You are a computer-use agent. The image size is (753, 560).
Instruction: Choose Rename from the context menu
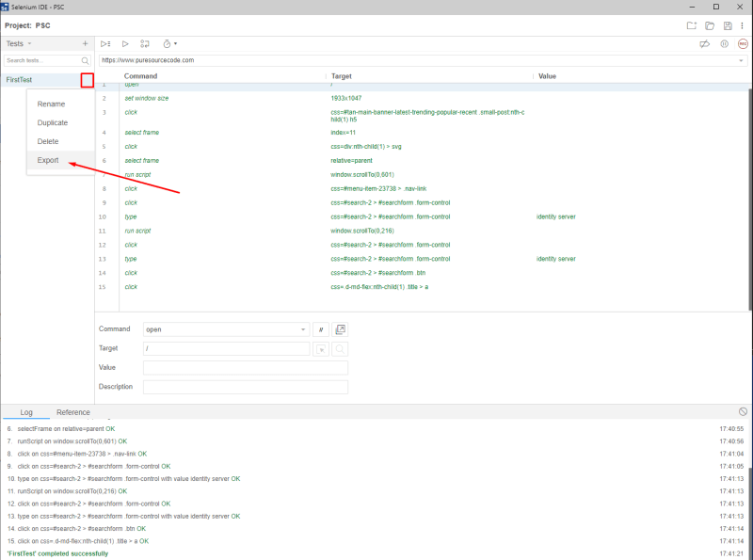pos(51,104)
